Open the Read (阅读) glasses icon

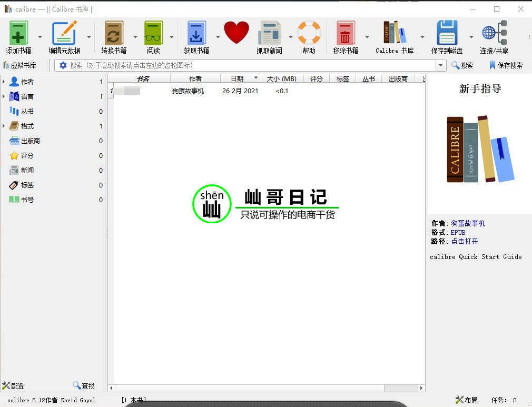click(153, 33)
